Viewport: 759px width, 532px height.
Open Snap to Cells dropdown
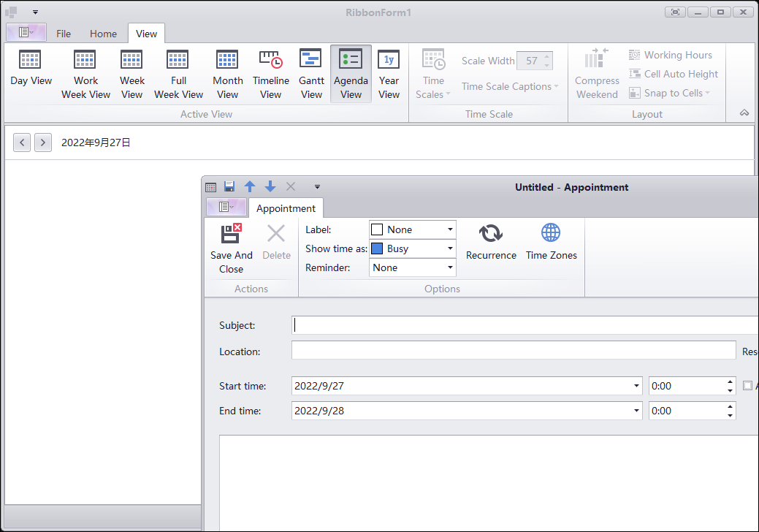(x=669, y=93)
